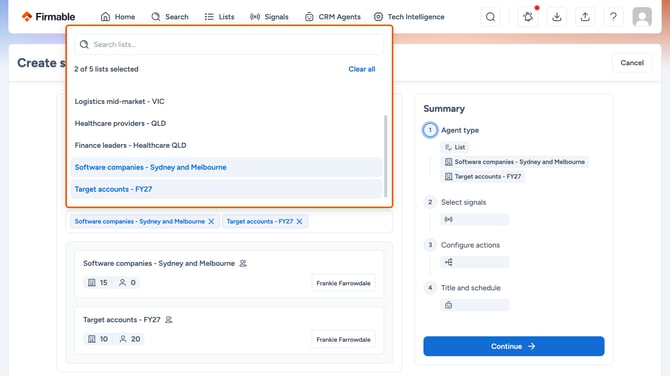Click the Continue button
Image resolution: width=670 pixels, height=376 pixels.
pos(514,346)
